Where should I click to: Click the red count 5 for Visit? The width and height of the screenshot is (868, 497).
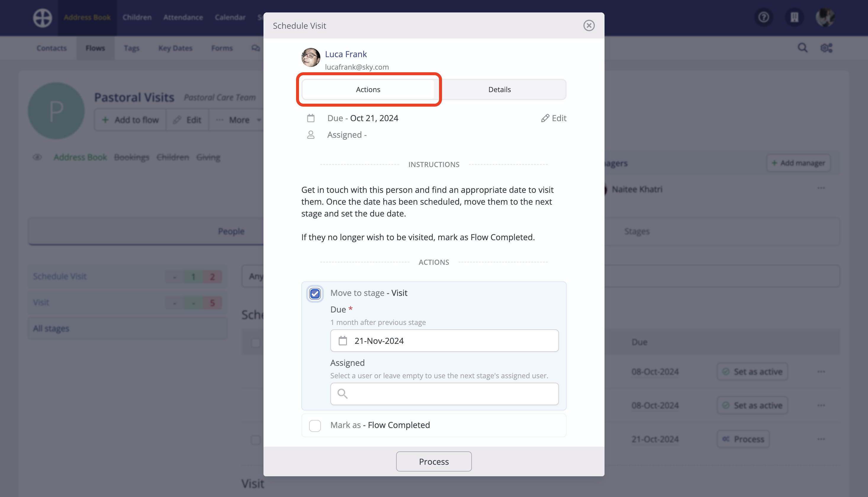pyautogui.click(x=212, y=303)
